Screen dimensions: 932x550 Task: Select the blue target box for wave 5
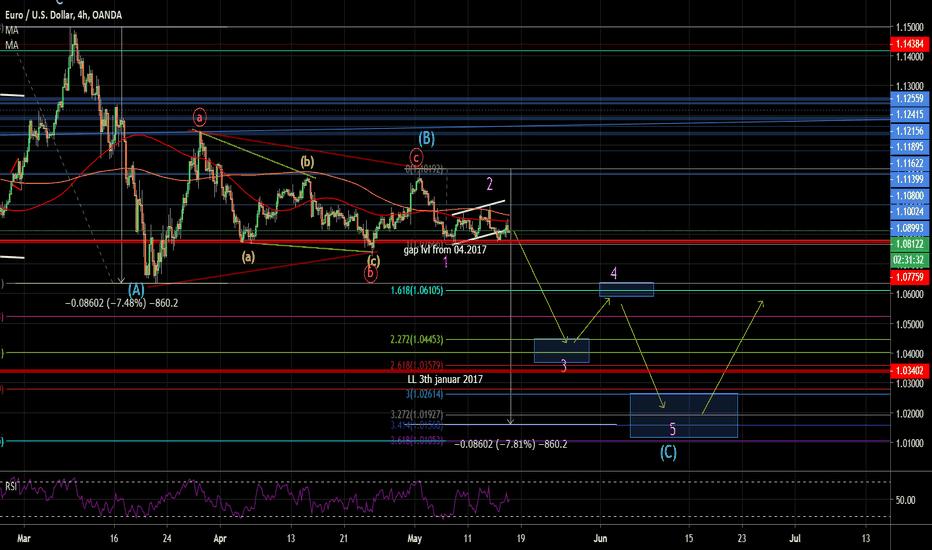click(x=684, y=416)
